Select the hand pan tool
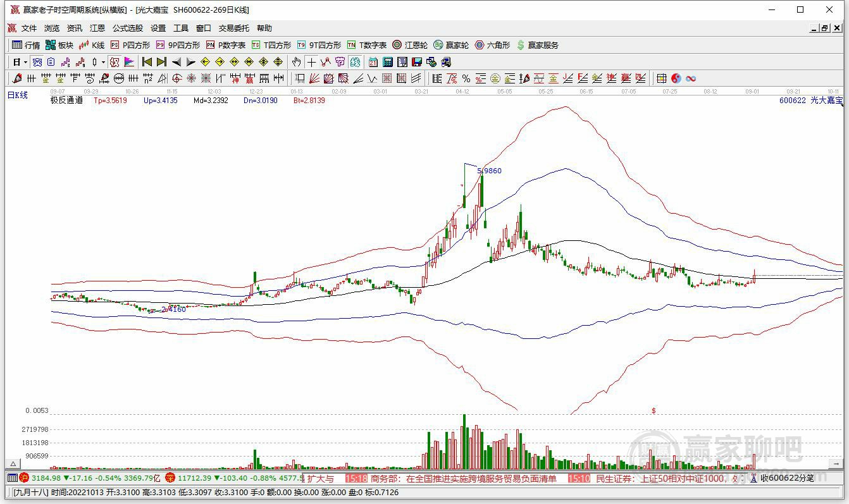This screenshot has width=849, height=504. coord(296,62)
